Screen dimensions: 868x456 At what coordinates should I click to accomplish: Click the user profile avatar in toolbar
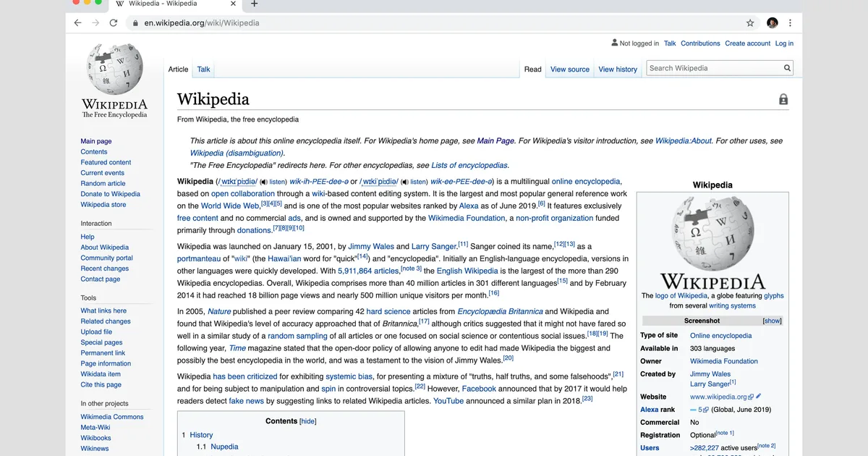[772, 22]
